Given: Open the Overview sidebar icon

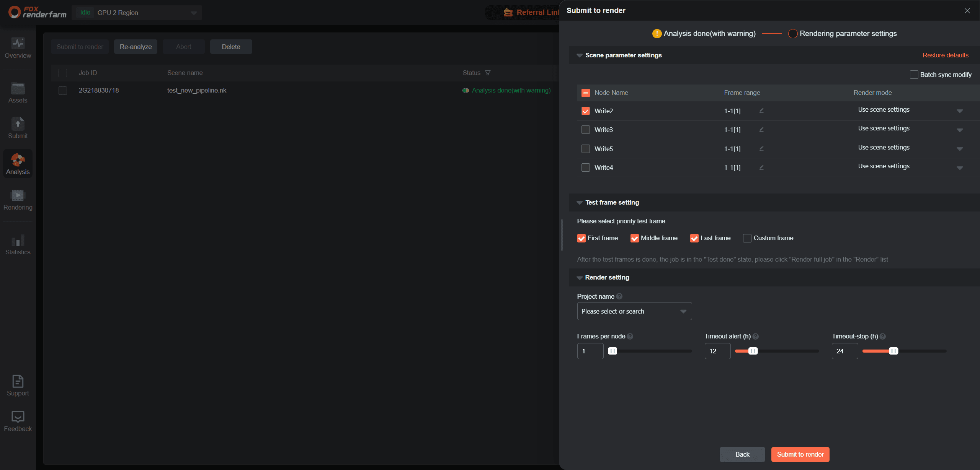Looking at the screenshot, I should tap(18, 43).
